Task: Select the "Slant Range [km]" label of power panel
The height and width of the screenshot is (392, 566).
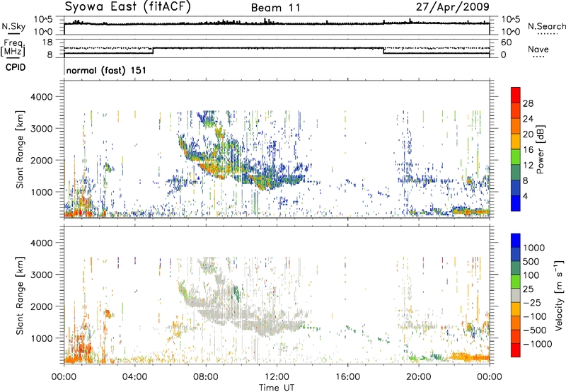Action: (20, 149)
